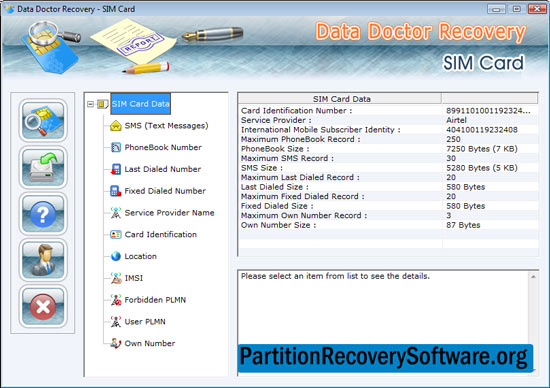Viewport: 550px width, 388px height.
Task: Click the support person sidebar button
Action: coord(43,260)
